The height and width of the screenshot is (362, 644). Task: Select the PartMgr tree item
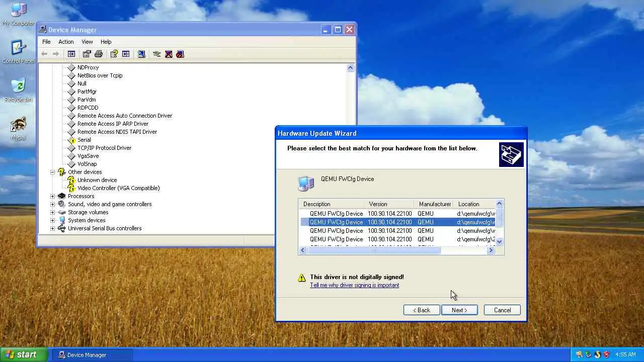(87, 92)
